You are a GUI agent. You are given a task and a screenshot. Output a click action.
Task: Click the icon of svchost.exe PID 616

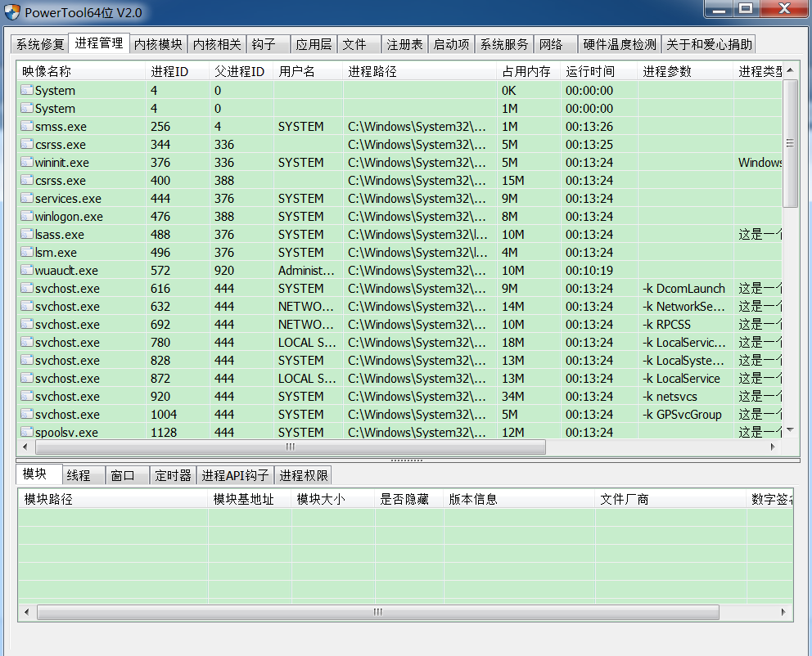pyautogui.click(x=26, y=288)
